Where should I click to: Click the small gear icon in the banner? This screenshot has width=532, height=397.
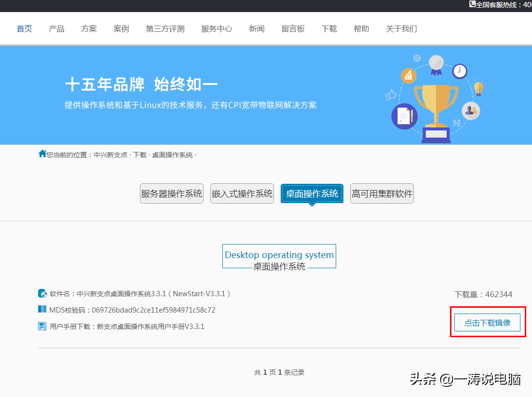[x=417, y=58]
